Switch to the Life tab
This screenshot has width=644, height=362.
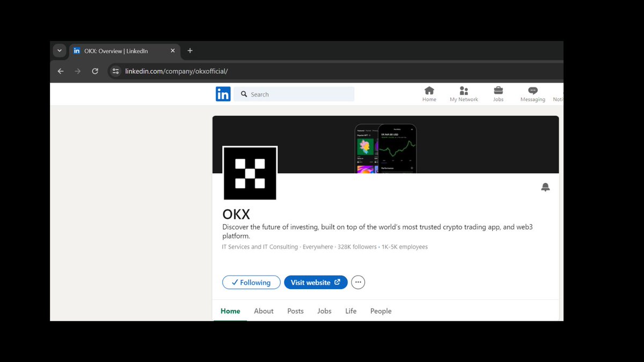coord(351,311)
